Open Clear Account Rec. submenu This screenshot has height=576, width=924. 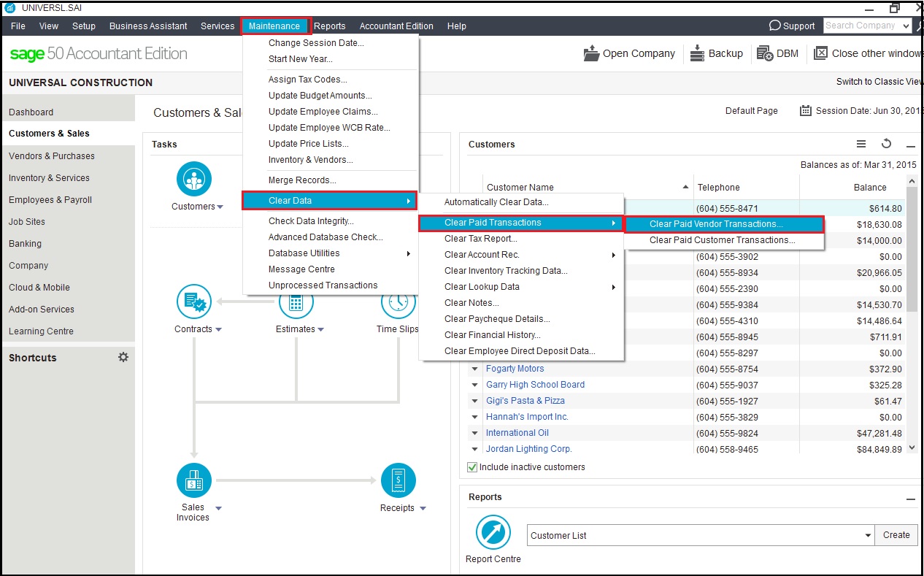pos(521,255)
